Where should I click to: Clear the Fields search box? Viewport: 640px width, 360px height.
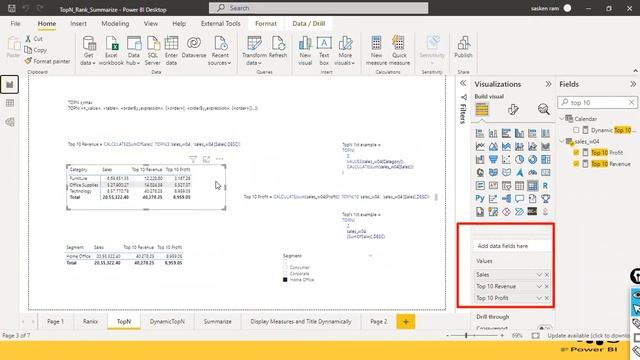(631, 102)
